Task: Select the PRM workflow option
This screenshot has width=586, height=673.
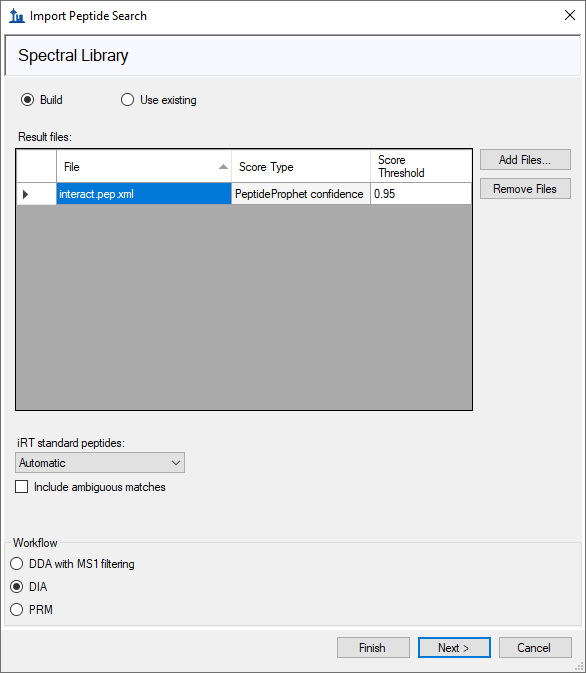Action: click(x=17, y=609)
